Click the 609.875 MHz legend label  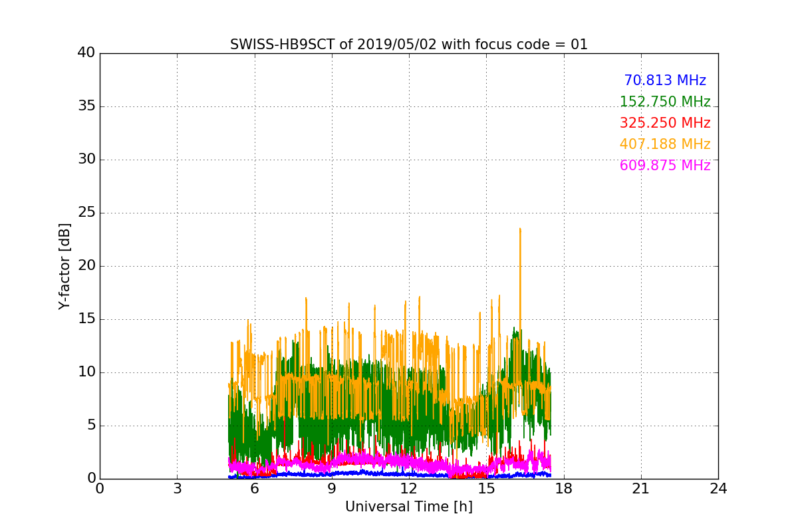pos(665,166)
